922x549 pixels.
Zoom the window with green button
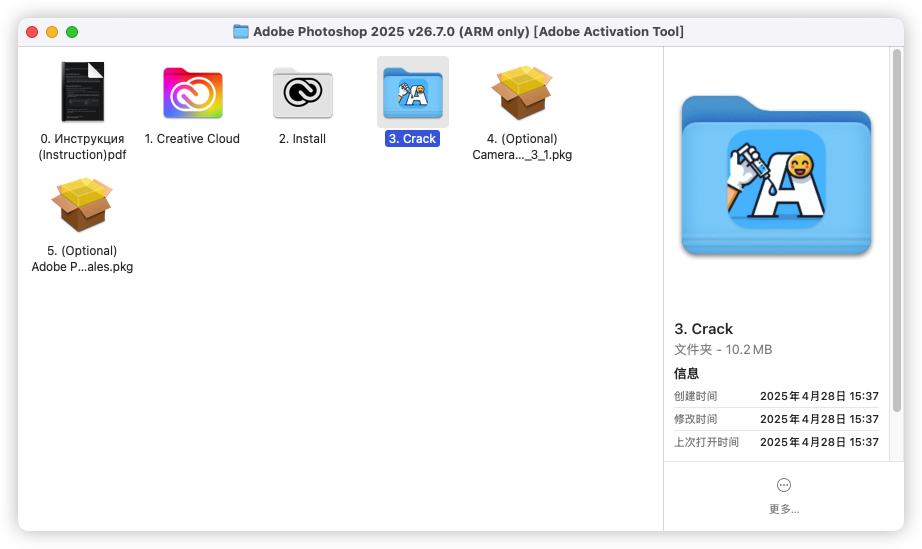coord(72,32)
